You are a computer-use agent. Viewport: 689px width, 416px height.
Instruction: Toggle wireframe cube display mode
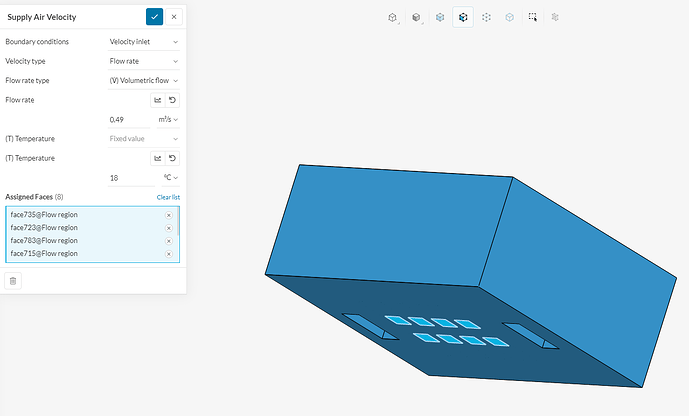pyautogui.click(x=510, y=17)
